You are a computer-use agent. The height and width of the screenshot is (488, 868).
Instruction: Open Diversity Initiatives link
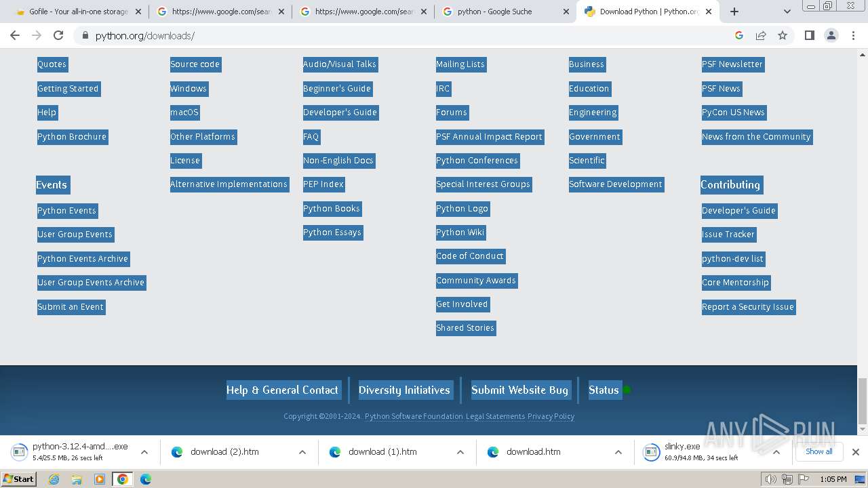point(404,390)
